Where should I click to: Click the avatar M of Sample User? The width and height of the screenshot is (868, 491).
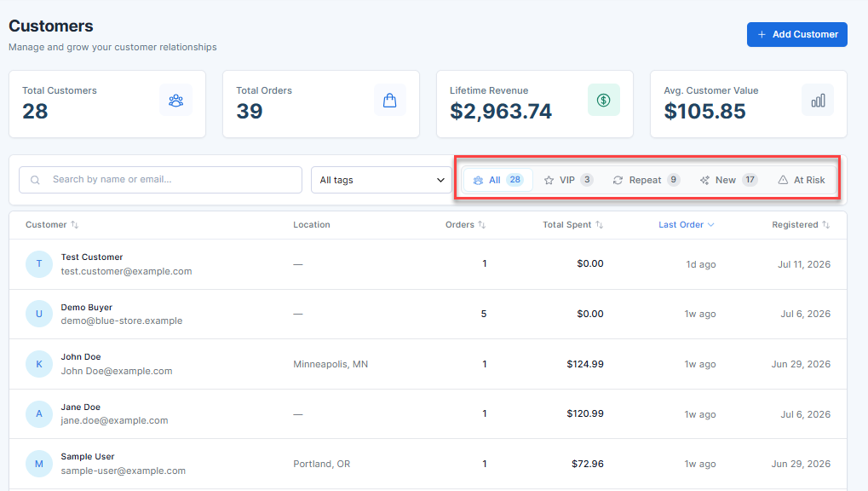click(38, 464)
